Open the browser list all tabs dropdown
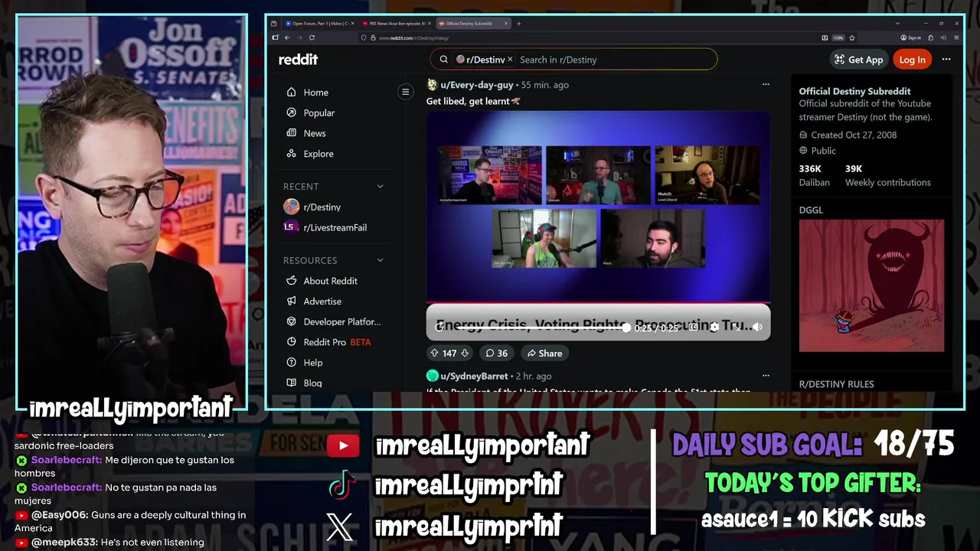This screenshot has height=551, width=980. click(897, 24)
